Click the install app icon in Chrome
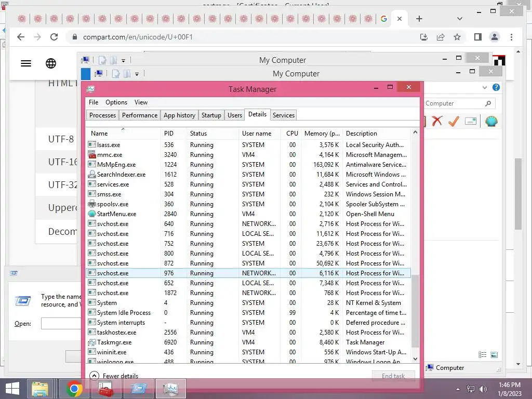 [x=423, y=37]
